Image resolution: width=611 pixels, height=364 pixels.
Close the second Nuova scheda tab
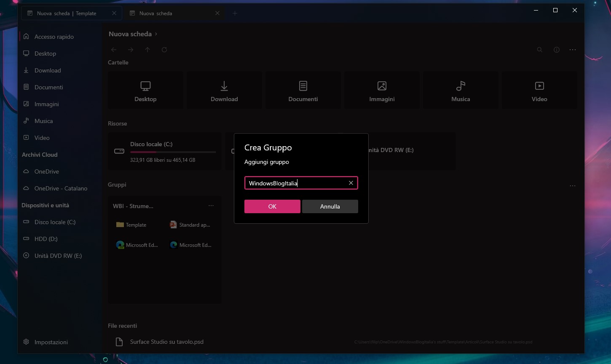point(217,13)
